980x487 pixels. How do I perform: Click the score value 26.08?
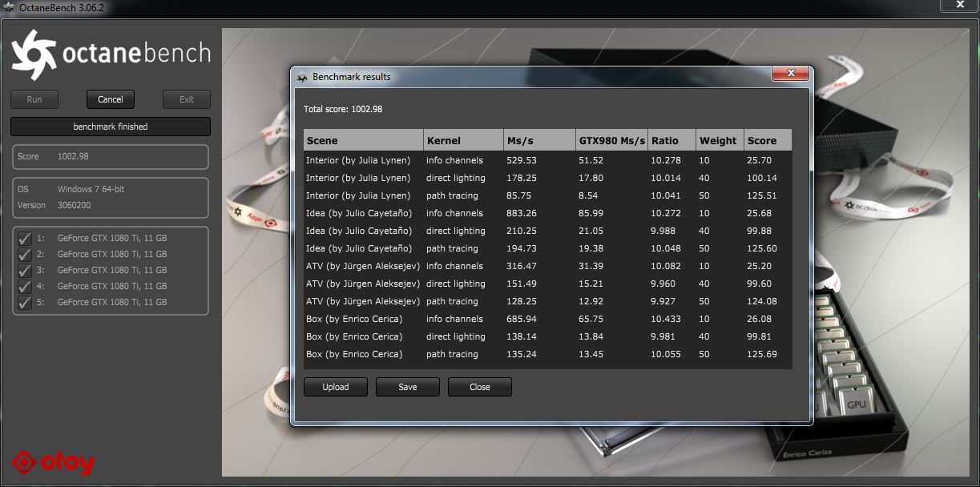tap(760, 319)
